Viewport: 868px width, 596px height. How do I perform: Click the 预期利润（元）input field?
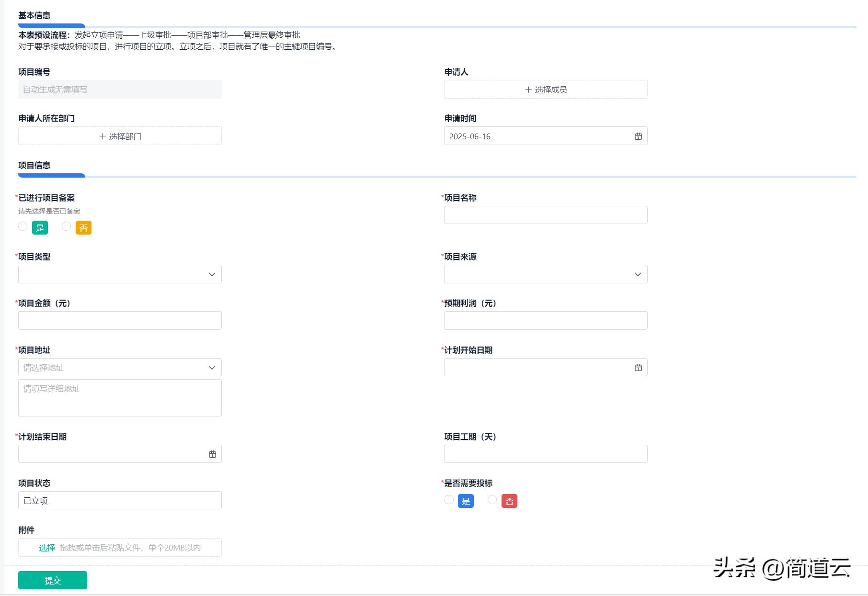tap(545, 320)
